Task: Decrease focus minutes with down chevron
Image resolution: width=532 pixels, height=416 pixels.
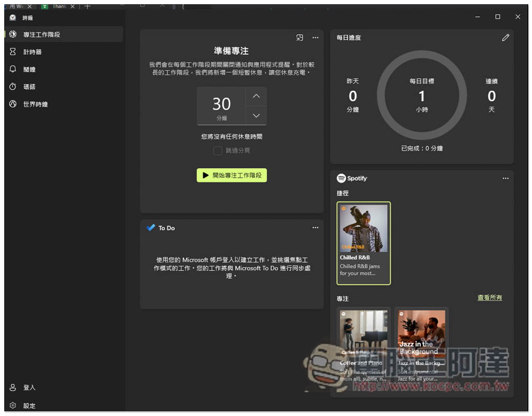Action: 256,115
